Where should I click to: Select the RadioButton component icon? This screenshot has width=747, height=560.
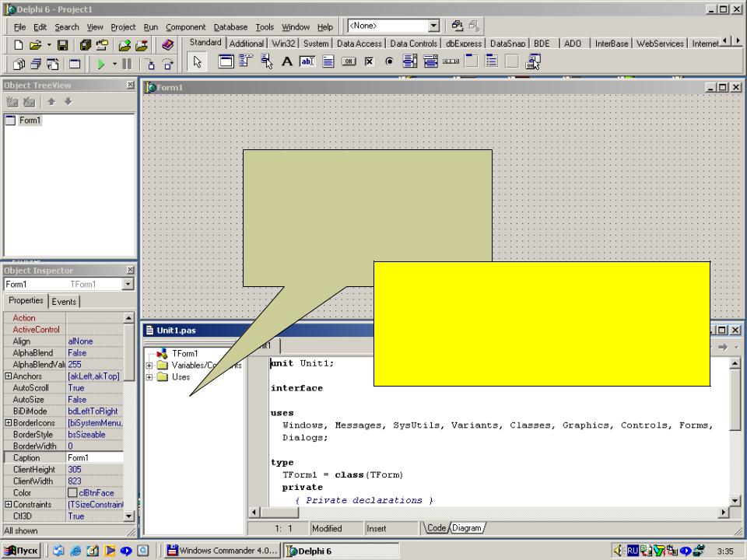tap(389, 61)
